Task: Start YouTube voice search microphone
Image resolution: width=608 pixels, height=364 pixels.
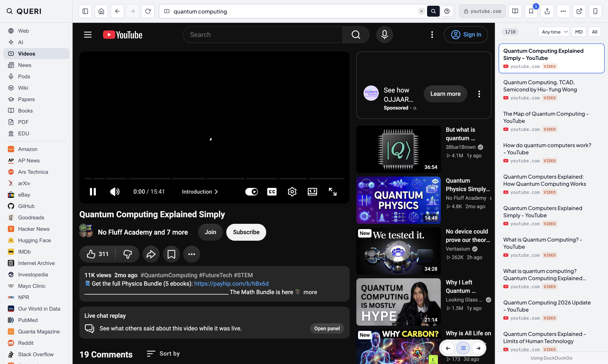Action: (385, 35)
